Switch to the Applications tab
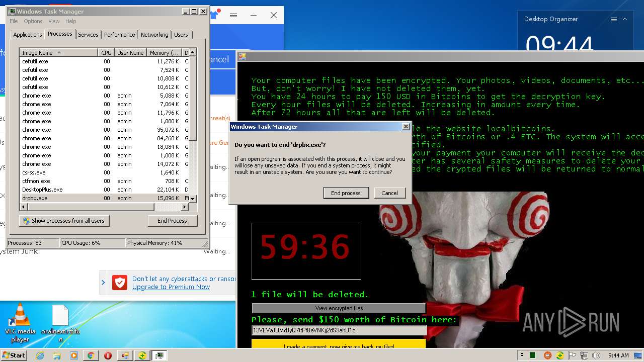644x362 pixels. click(x=27, y=35)
